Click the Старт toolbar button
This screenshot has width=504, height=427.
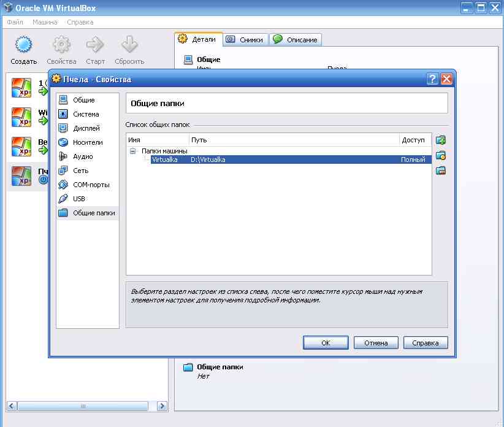pyautogui.click(x=96, y=51)
